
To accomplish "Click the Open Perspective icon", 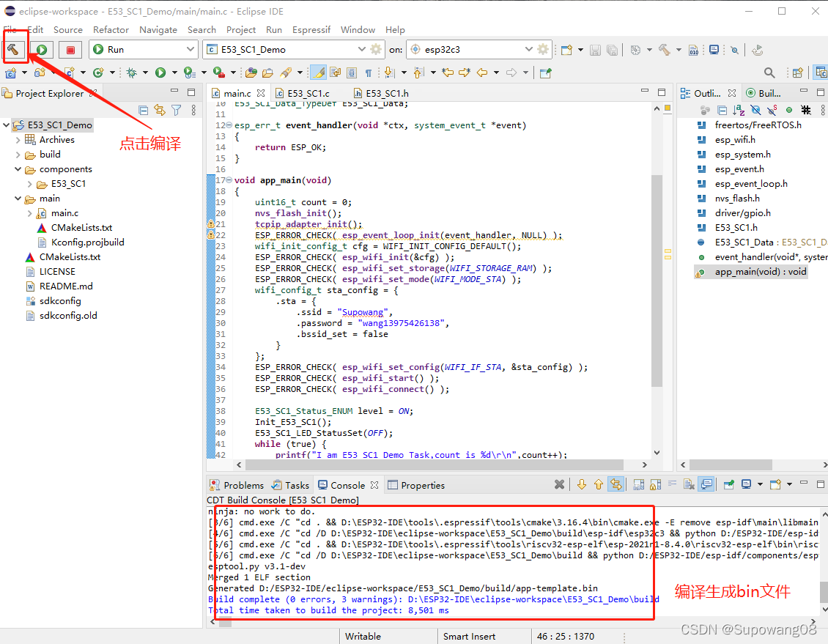I will 797,73.
